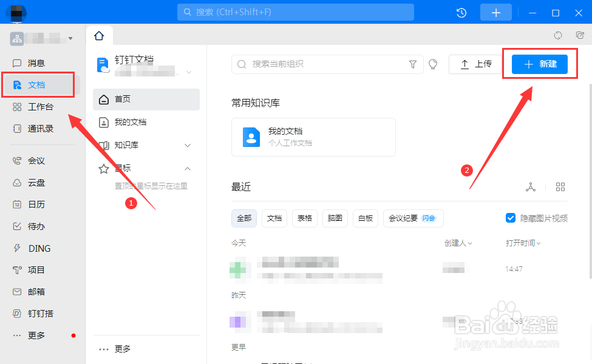The width and height of the screenshot is (592, 364).
Task: Expand the 知识库 section
Action: click(x=188, y=145)
